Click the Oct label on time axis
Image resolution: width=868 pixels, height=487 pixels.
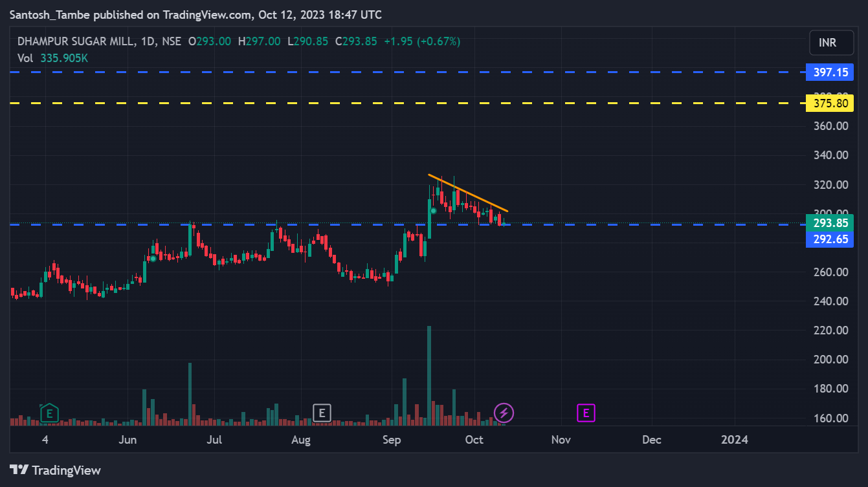[x=474, y=440]
